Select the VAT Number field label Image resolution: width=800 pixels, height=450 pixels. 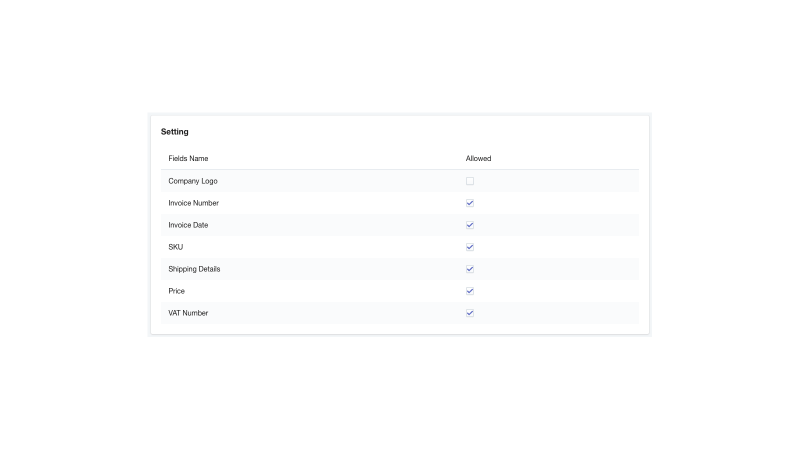188,313
